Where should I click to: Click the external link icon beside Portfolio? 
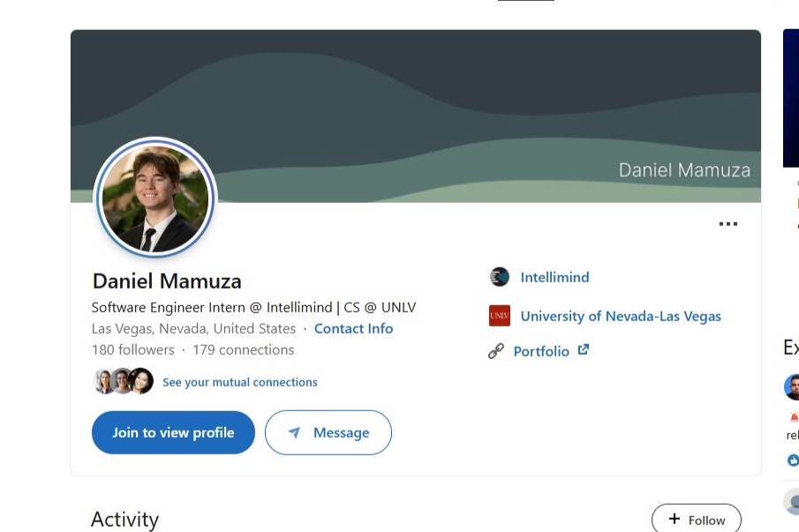(x=584, y=349)
